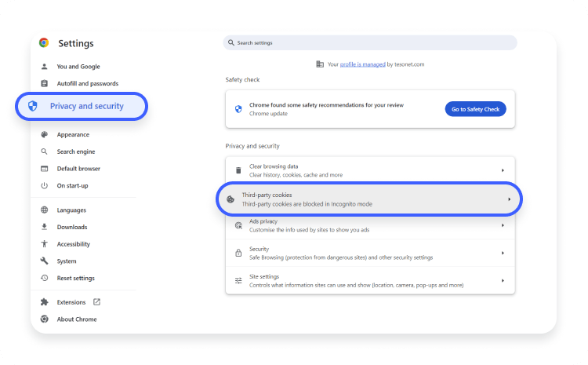
Task: Go to Autofill and passwords
Action: (x=87, y=83)
